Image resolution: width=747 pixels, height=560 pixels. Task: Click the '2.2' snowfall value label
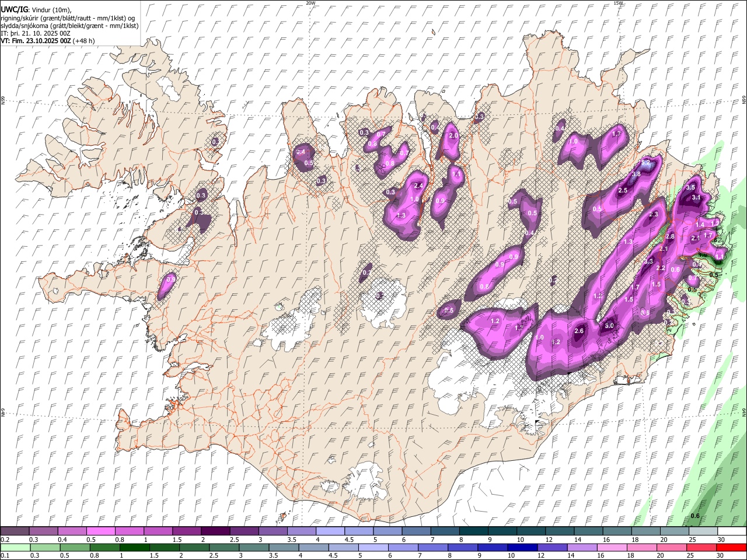click(x=661, y=268)
